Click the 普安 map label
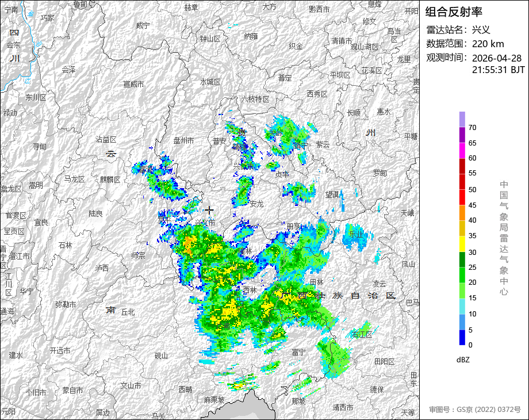 [x=219, y=141]
